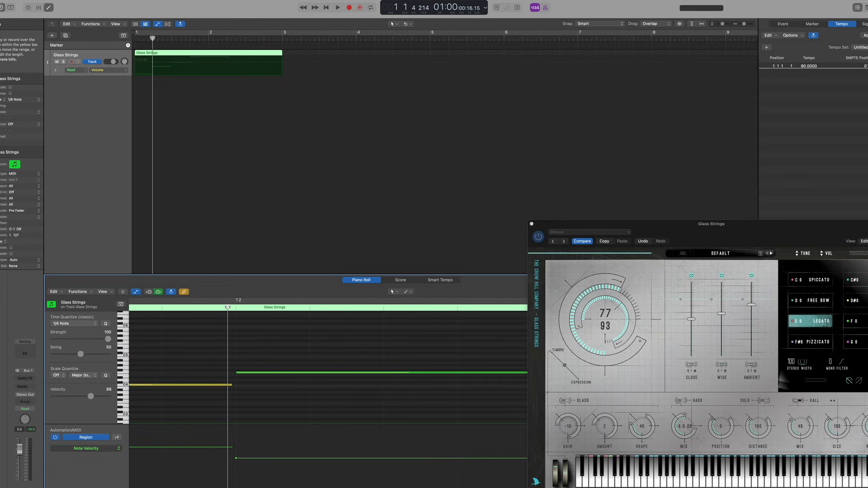868x488 pixels.
Task: Open the Snap dropdown set to Smart
Action: tap(600, 23)
